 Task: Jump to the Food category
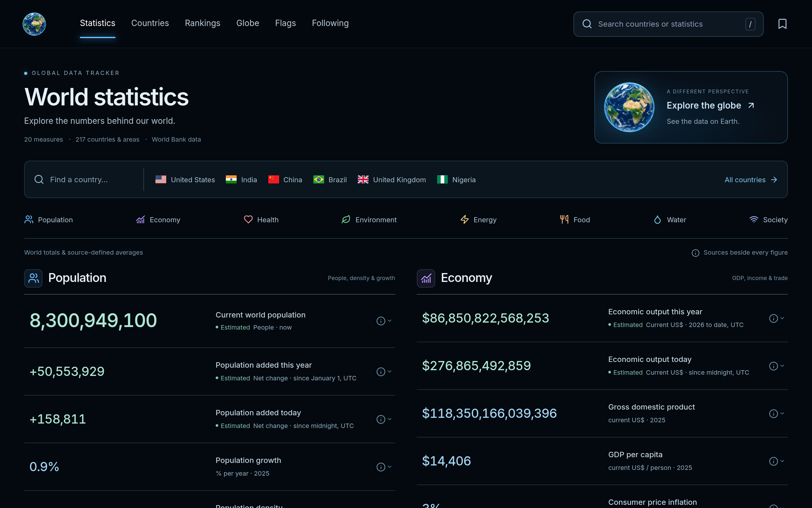tap(575, 220)
